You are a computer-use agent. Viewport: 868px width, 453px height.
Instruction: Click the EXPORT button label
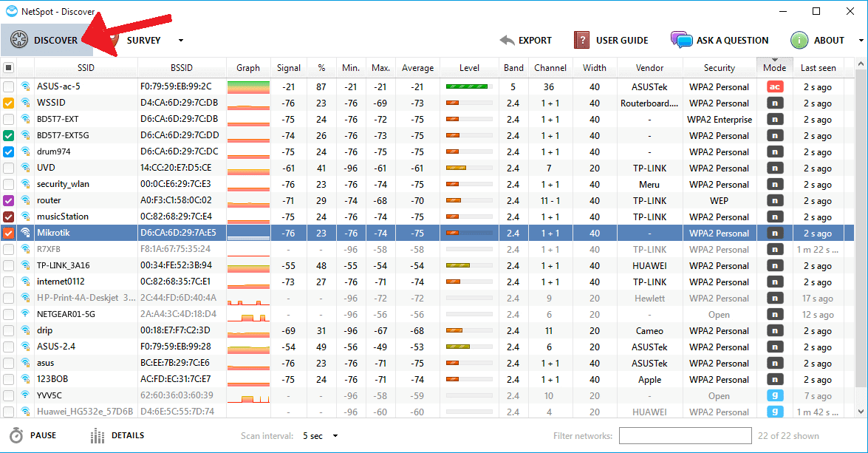535,41
